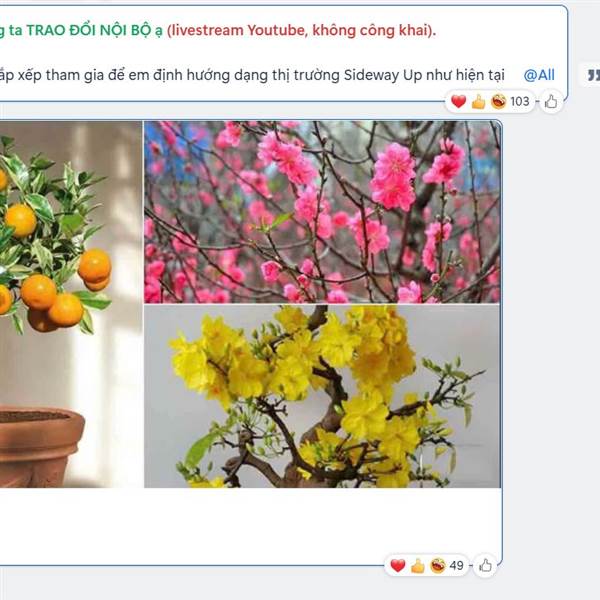Click thumbs-up emoji on the 103-reaction message

[x=478, y=102]
